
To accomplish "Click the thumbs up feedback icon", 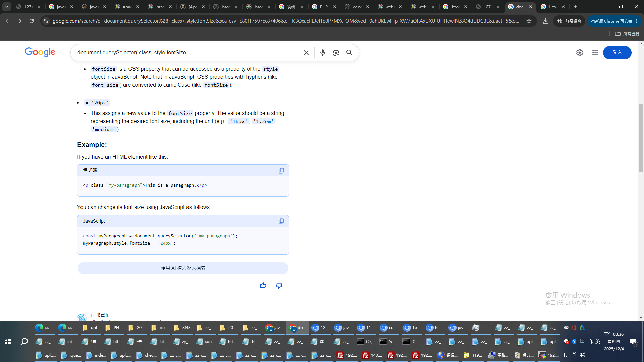I will pos(263,286).
